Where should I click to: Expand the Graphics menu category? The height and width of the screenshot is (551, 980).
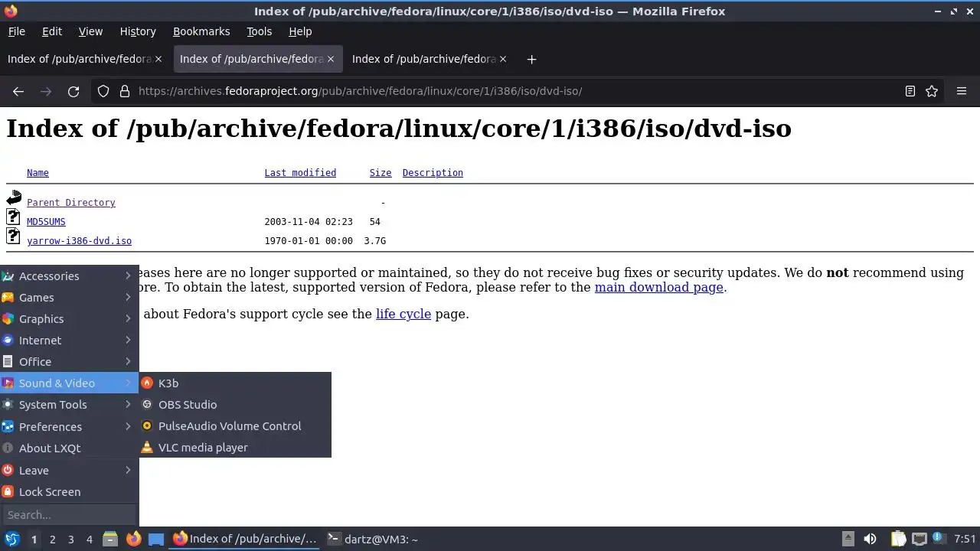pos(69,319)
